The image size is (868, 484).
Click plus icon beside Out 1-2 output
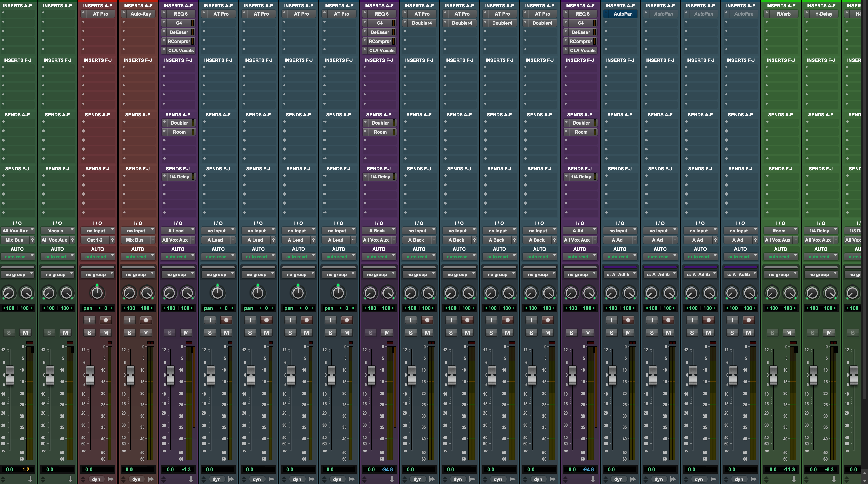point(113,240)
